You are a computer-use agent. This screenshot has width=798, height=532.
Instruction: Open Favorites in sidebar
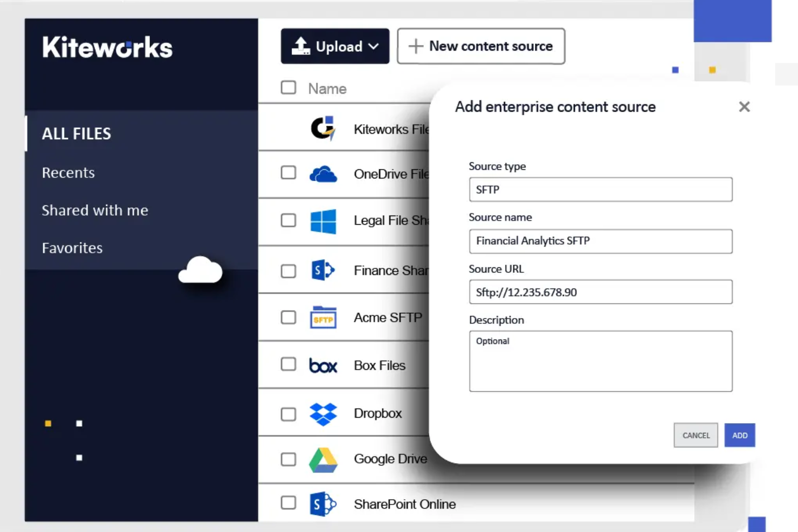(72, 248)
